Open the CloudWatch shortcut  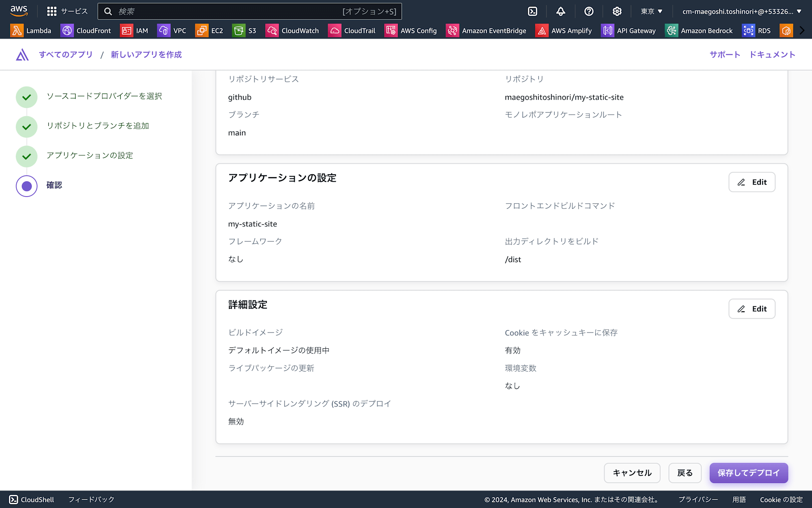[292, 30]
